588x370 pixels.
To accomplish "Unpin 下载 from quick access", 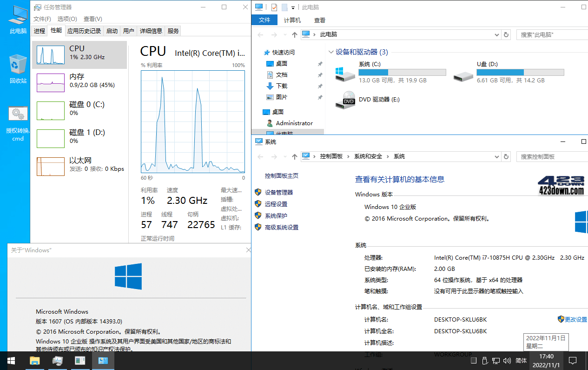I will coord(319,86).
